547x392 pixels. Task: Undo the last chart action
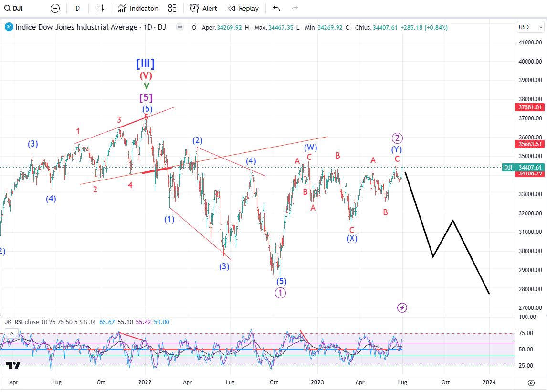click(277, 8)
